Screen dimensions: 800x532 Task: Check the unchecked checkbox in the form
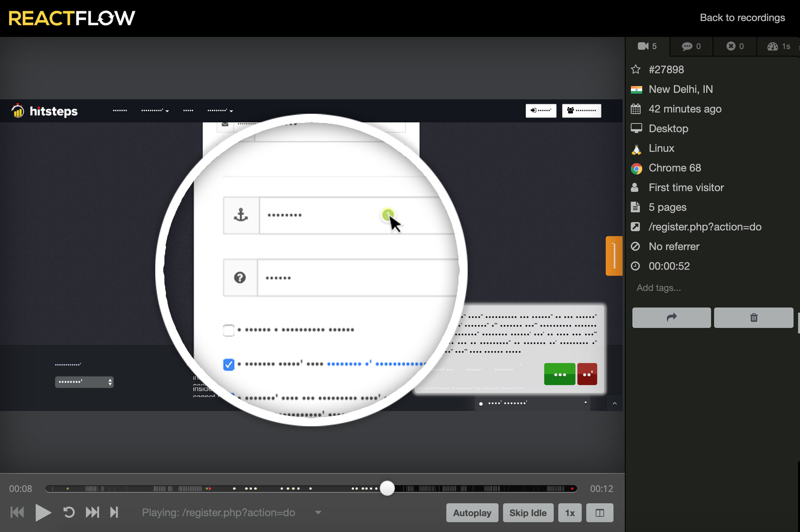click(228, 330)
